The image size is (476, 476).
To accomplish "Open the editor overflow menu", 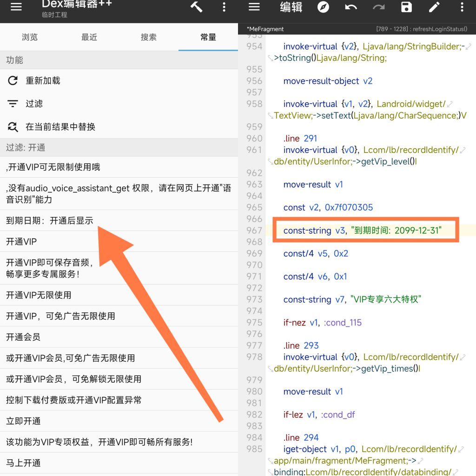I will 462,7.
